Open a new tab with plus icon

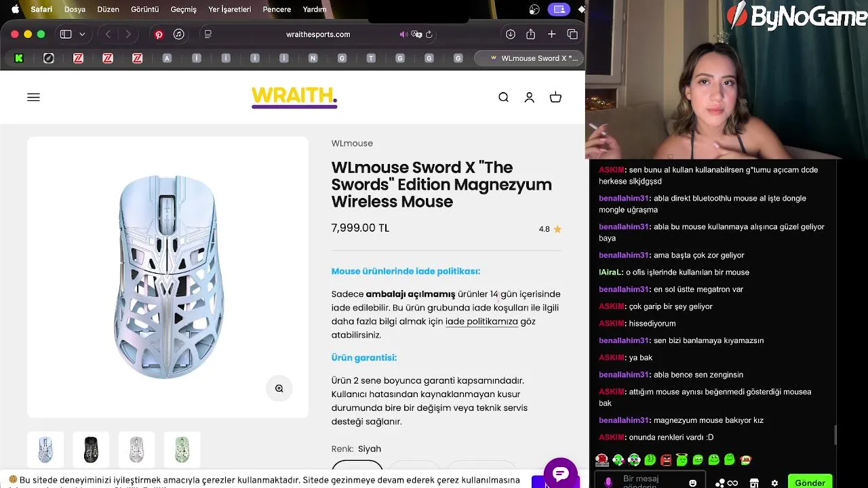tap(552, 34)
